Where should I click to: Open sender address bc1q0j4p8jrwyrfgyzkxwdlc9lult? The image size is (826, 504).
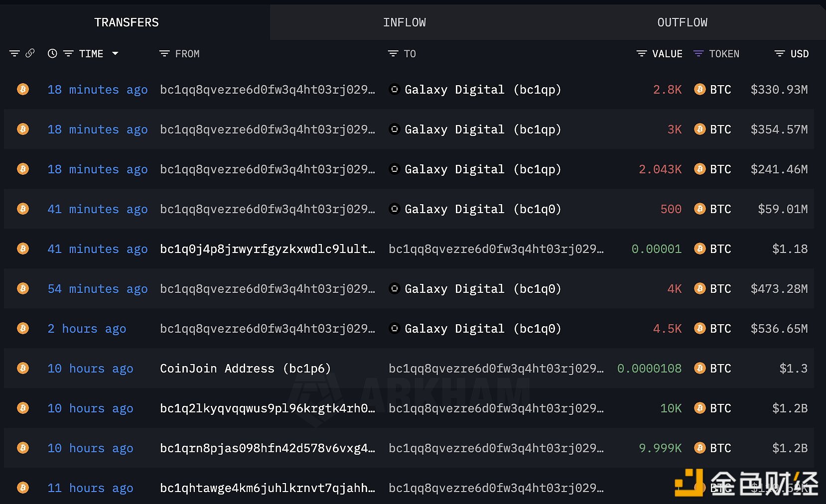pyautogui.click(x=268, y=249)
